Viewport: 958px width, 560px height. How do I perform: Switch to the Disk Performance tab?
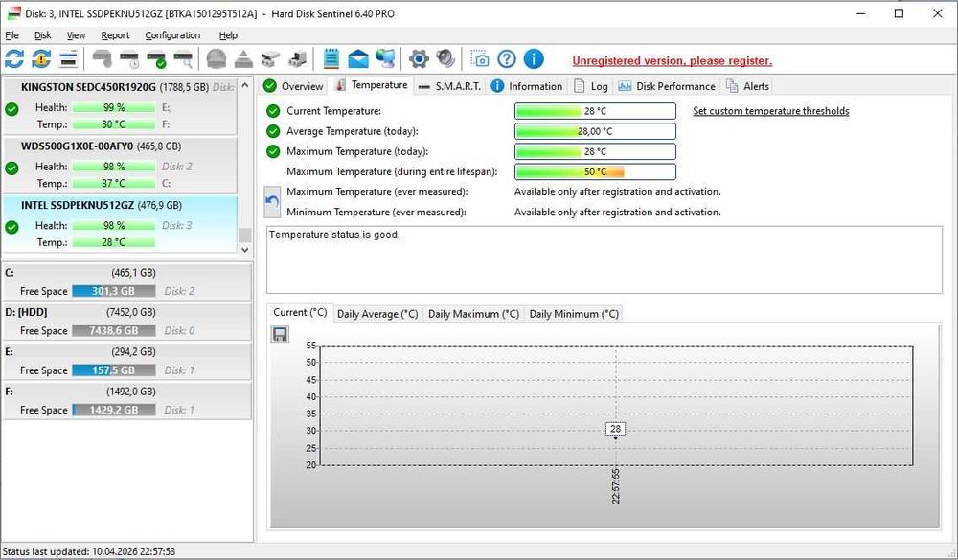pyautogui.click(x=667, y=86)
